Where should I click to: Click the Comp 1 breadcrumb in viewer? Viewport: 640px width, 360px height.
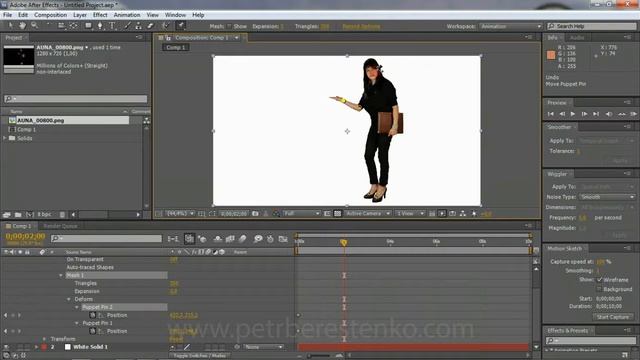[176, 47]
